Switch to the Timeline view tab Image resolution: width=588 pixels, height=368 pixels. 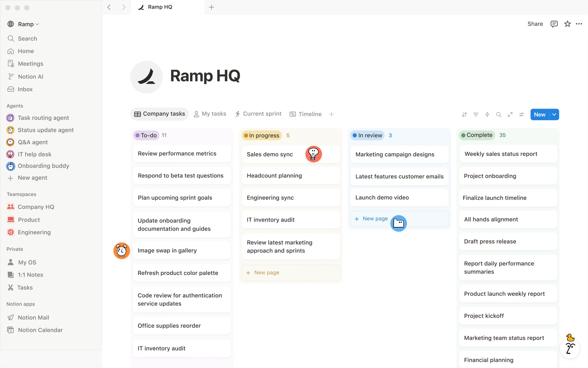pos(306,114)
